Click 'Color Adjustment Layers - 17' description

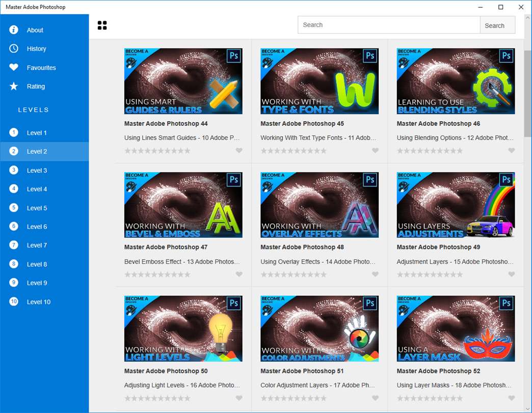tap(317, 385)
